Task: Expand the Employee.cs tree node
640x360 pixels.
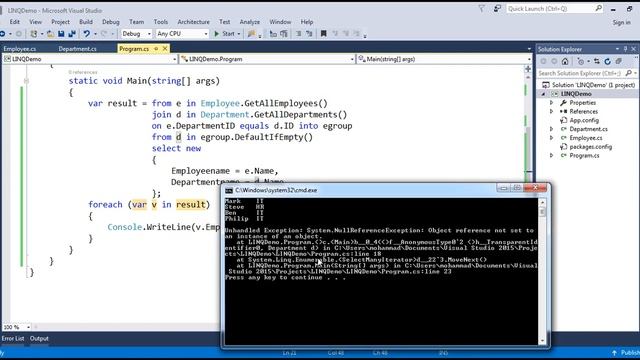Action: 551,138
